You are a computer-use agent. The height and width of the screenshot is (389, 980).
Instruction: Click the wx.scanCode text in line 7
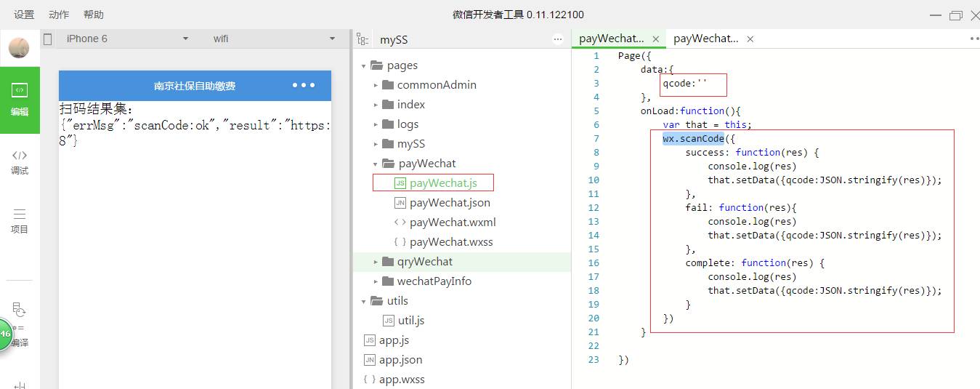pyautogui.click(x=693, y=138)
